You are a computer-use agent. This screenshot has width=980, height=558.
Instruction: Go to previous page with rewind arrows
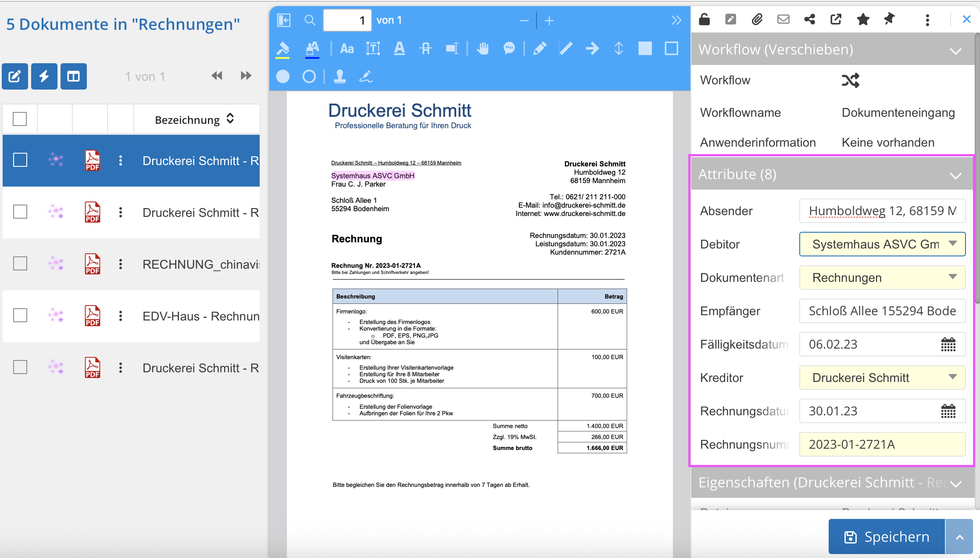[217, 76]
